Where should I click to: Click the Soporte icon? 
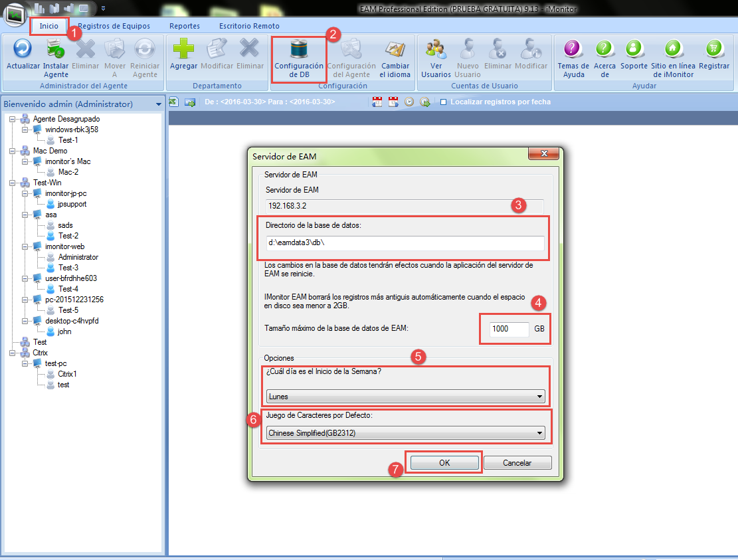click(x=634, y=49)
